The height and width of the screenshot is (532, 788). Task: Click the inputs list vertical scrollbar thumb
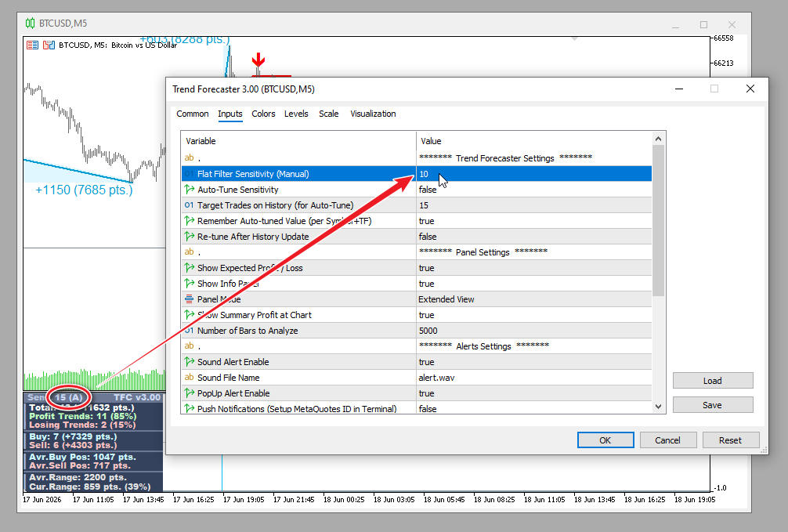[x=658, y=220]
